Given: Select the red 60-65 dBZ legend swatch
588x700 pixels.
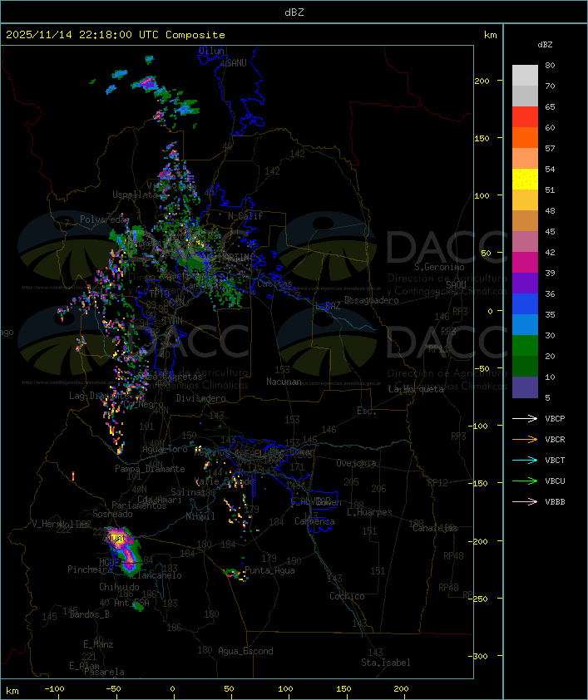Looking at the screenshot, I should point(525,116).
